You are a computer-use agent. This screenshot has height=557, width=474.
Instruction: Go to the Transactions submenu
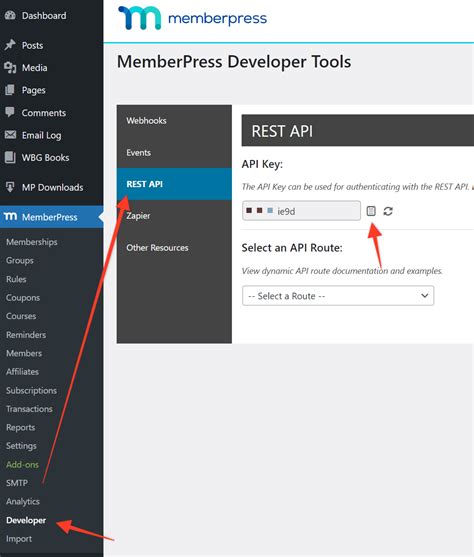[x=29, y=409]
